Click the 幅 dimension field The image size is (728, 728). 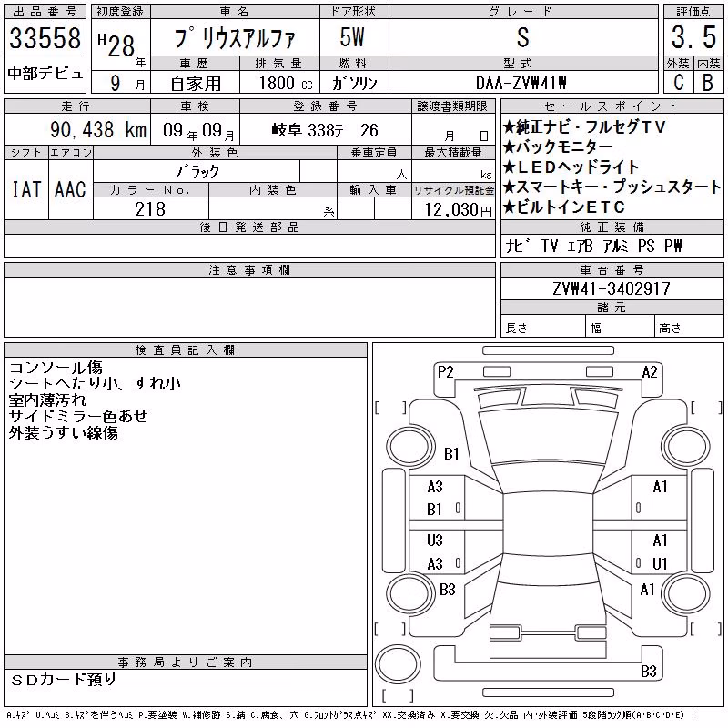[x=620, y=328]
